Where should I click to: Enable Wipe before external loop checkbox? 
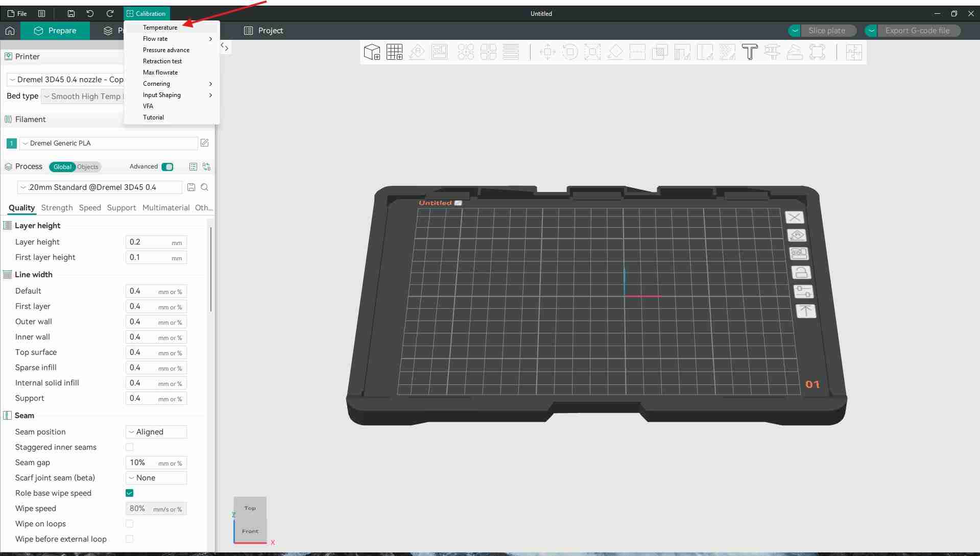tap(129, 539)
